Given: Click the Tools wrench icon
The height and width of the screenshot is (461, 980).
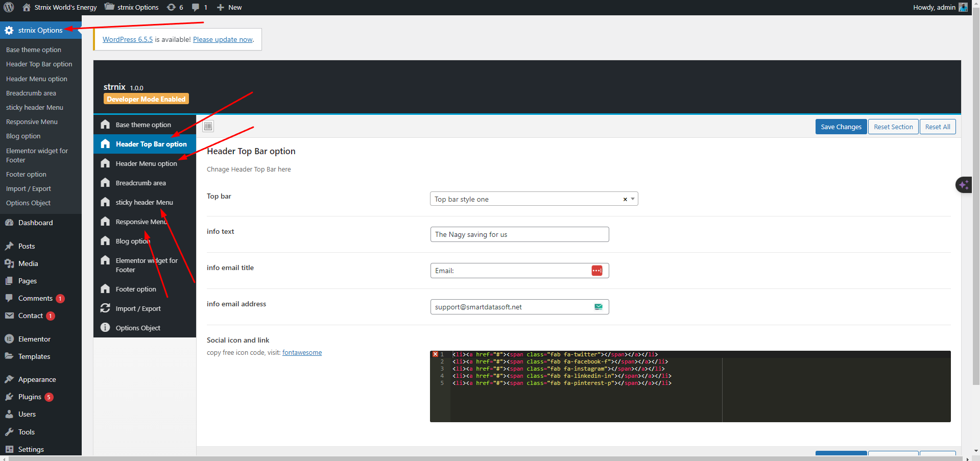Looking at the screenshot, I should tap(9, 432).
